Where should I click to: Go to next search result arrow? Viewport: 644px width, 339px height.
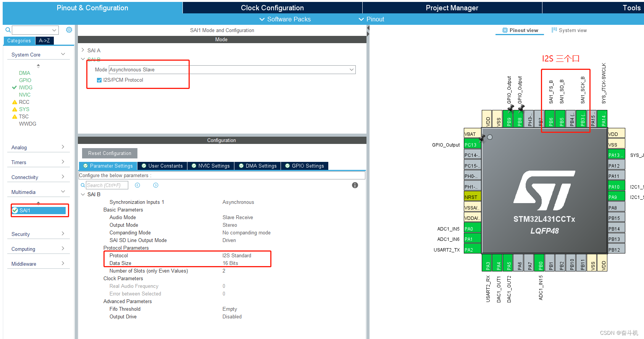[156, 185]
